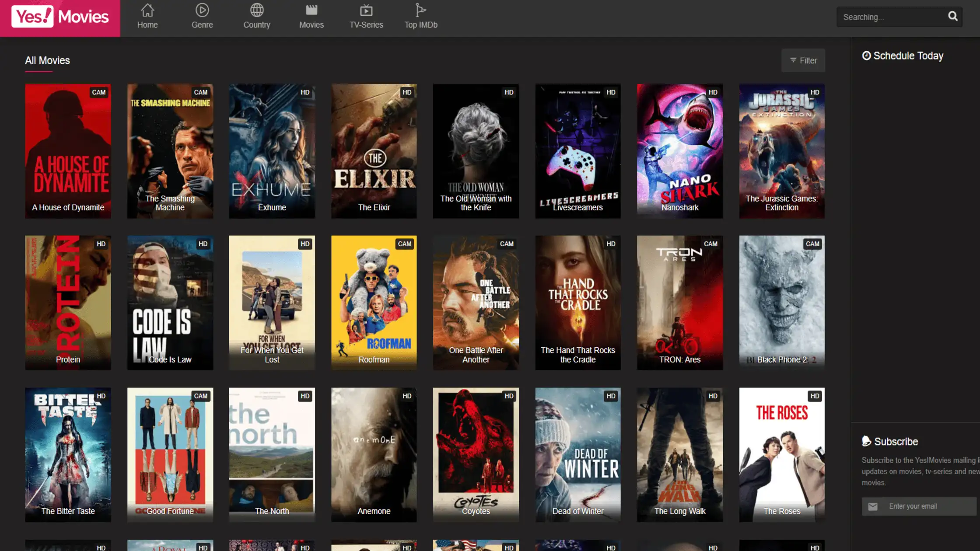Click the Country globe icon
The height and width of the screenshot is (551, 980).
(x=257, y=10)
